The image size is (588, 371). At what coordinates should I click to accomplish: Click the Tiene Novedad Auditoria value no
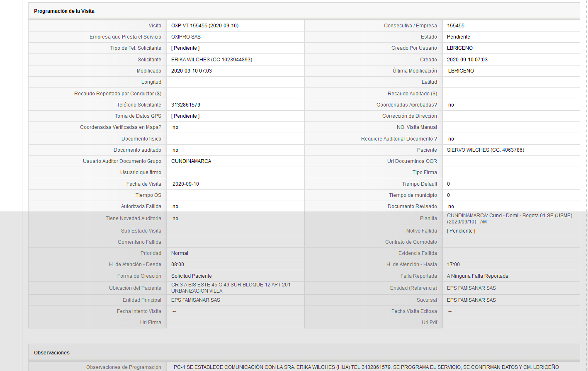175,218
